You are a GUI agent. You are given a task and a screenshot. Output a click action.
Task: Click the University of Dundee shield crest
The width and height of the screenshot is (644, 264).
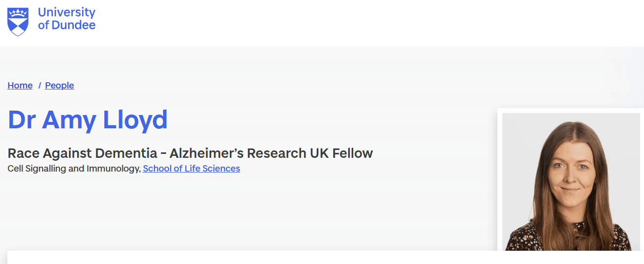click(18, 22)
